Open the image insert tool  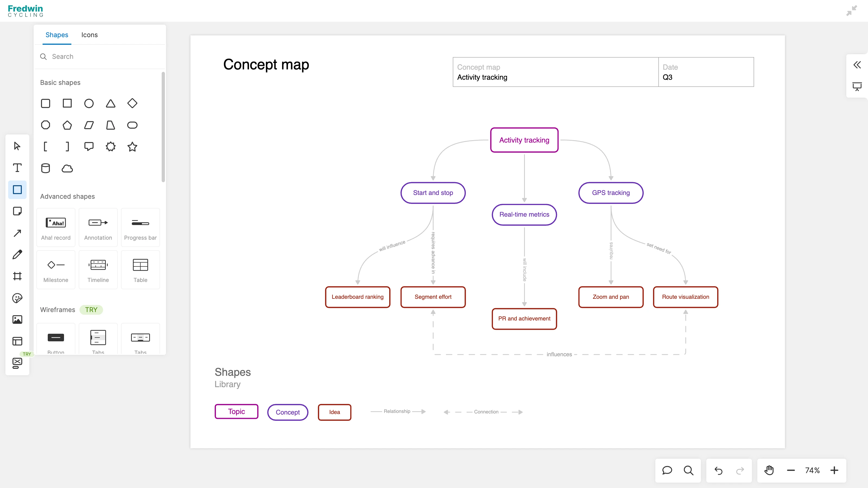[17, 320]
